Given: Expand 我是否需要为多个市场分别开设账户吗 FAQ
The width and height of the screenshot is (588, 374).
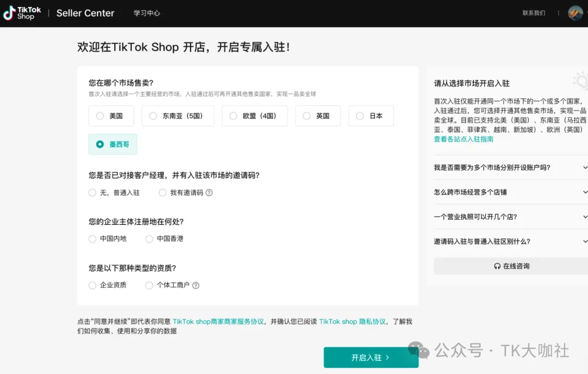Looking at the screenshot, I should pyautogui.click(x=511, y=167).
